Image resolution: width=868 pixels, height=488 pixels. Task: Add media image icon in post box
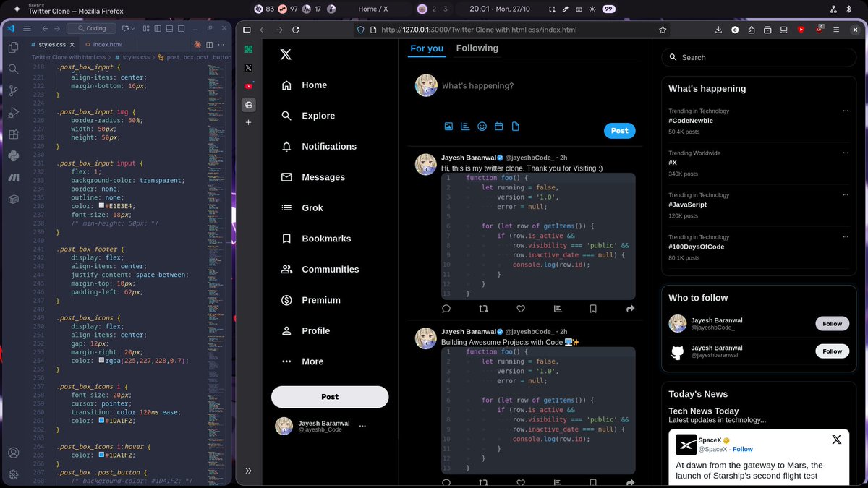pyautogui.click(x=448, y=127)
